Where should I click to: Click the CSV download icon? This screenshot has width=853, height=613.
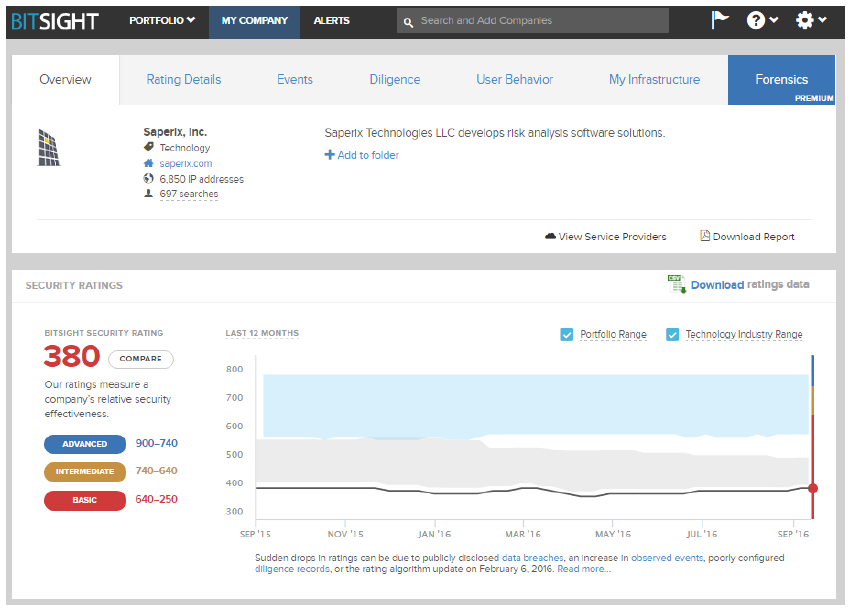pos(677,283)
